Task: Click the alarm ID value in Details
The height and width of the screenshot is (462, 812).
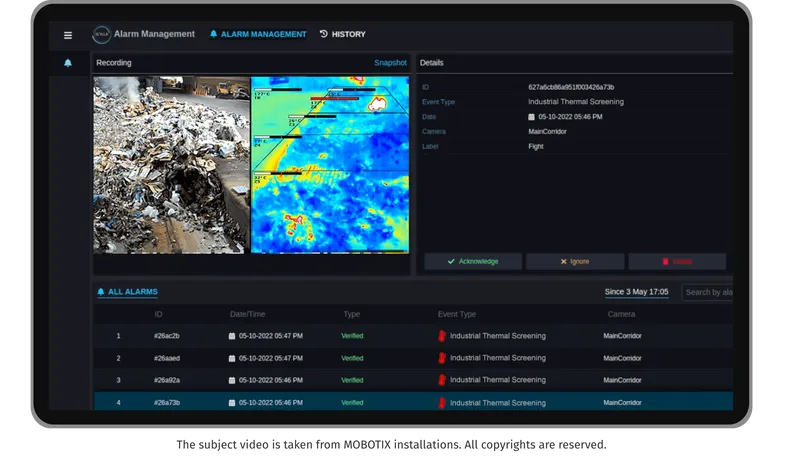Action: 571,87
